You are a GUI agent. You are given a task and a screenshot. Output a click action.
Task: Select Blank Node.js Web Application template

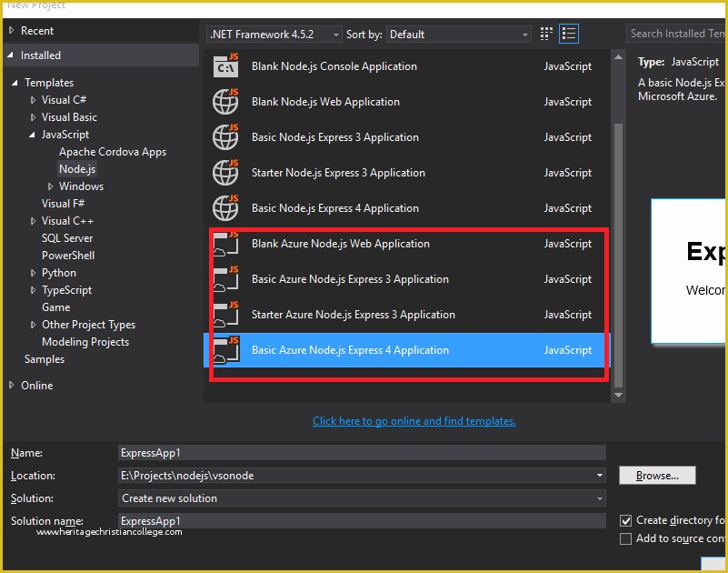pos(406,101)
